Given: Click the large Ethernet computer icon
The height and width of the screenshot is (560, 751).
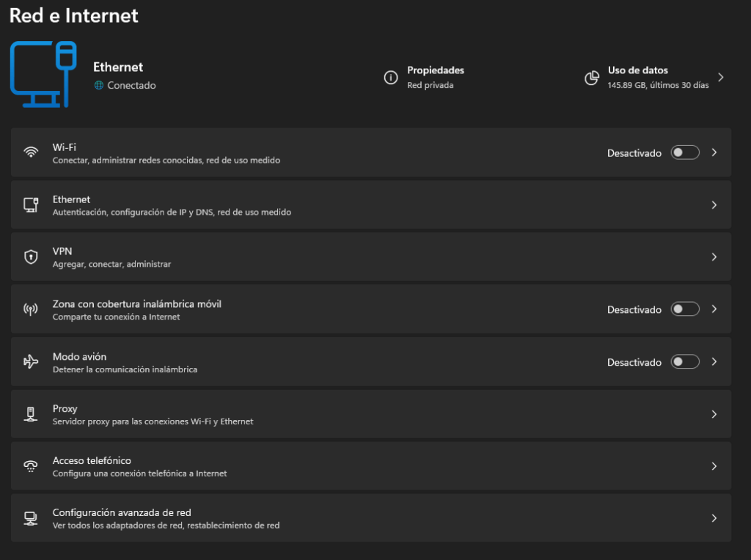Looking at the screenshot, I should (43, 74).
